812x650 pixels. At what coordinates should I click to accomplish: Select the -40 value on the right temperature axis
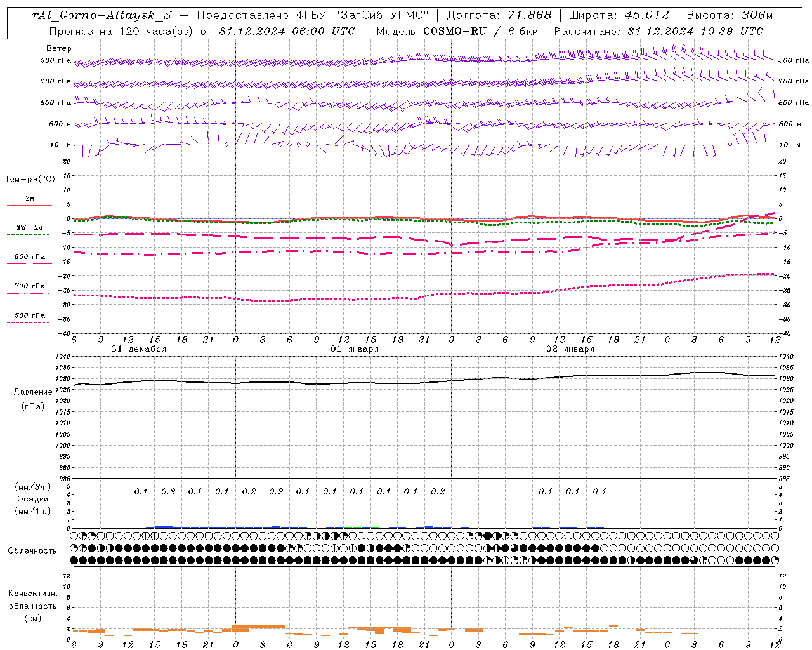coord(784,333)
